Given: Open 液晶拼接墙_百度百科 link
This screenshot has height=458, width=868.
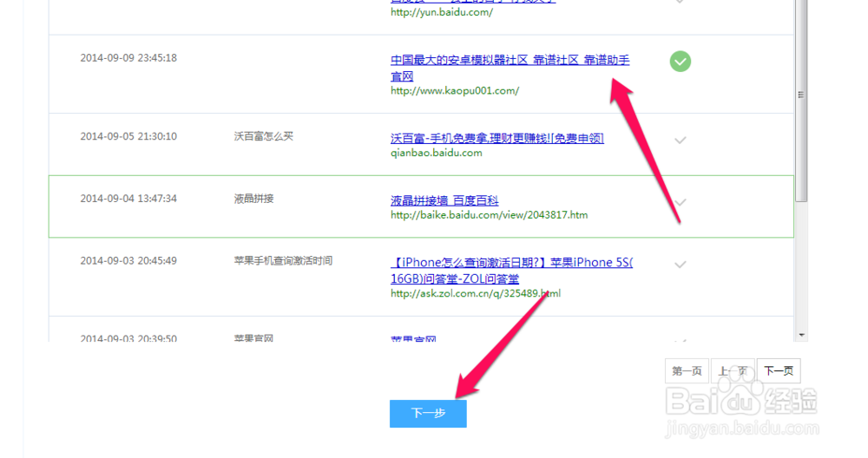Looking at the screenshot, I should (444, 200).
